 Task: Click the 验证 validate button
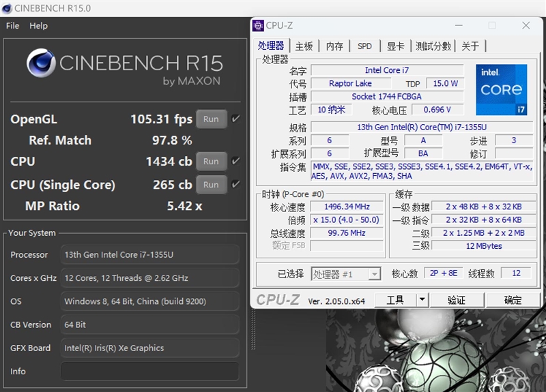(457, 299)
